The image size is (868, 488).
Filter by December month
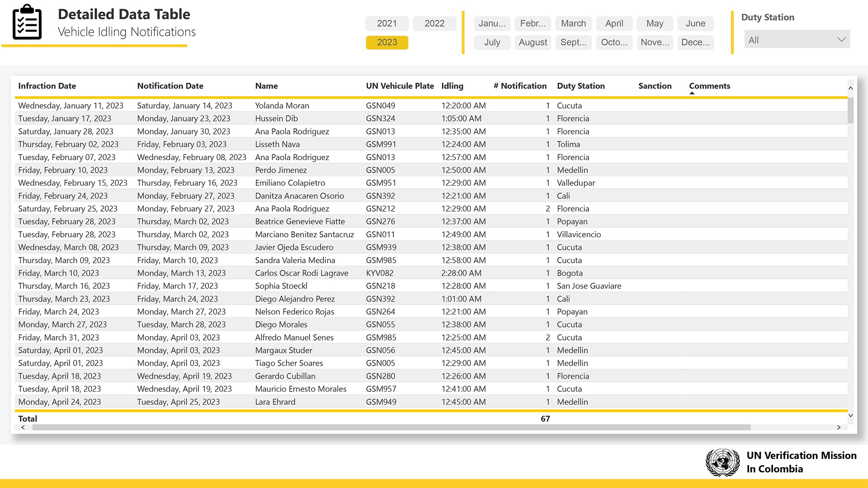[696, 43]
